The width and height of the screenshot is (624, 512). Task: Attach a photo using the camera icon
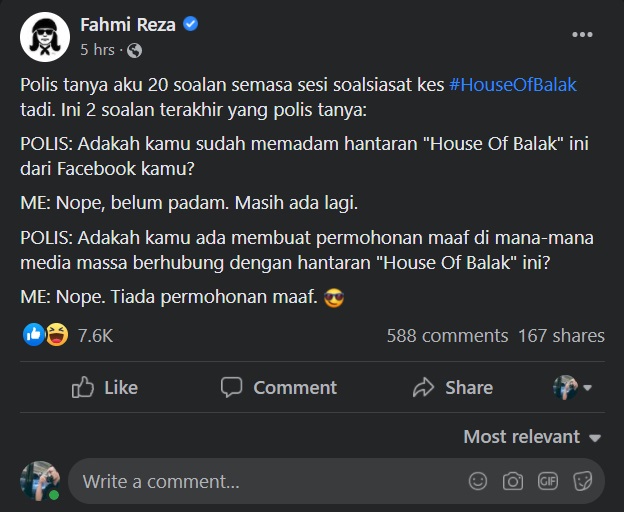coord(513,481)
